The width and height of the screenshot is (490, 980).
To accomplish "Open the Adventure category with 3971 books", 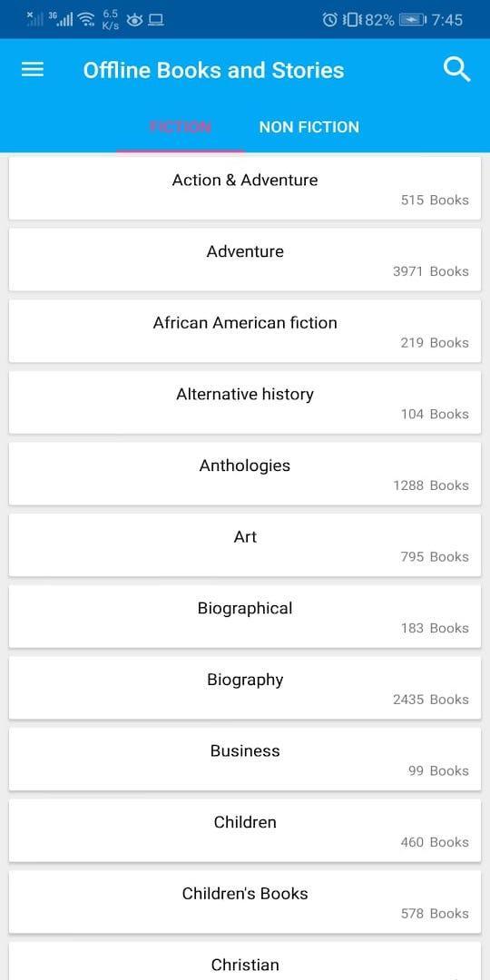I will [245, 260].
